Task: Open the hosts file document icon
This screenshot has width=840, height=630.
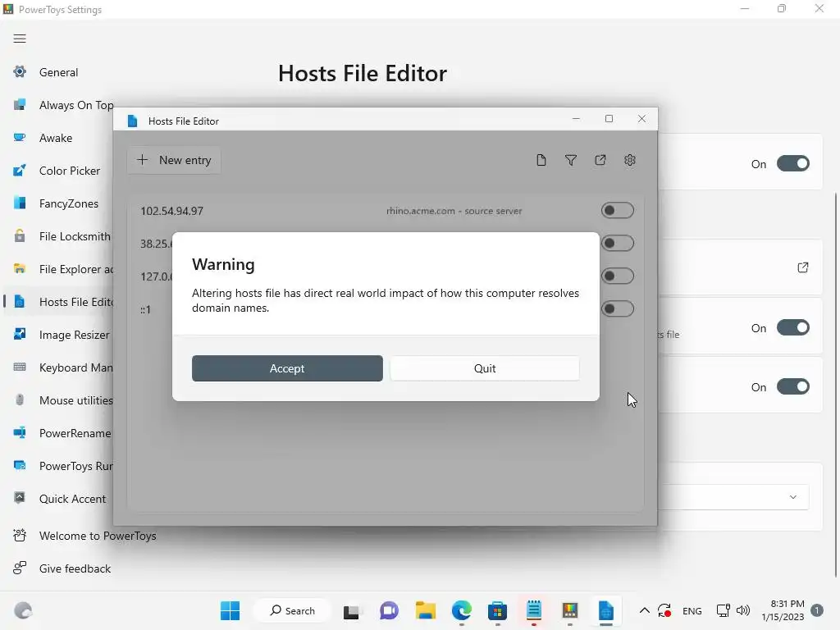Action: [x=541, y=160]
